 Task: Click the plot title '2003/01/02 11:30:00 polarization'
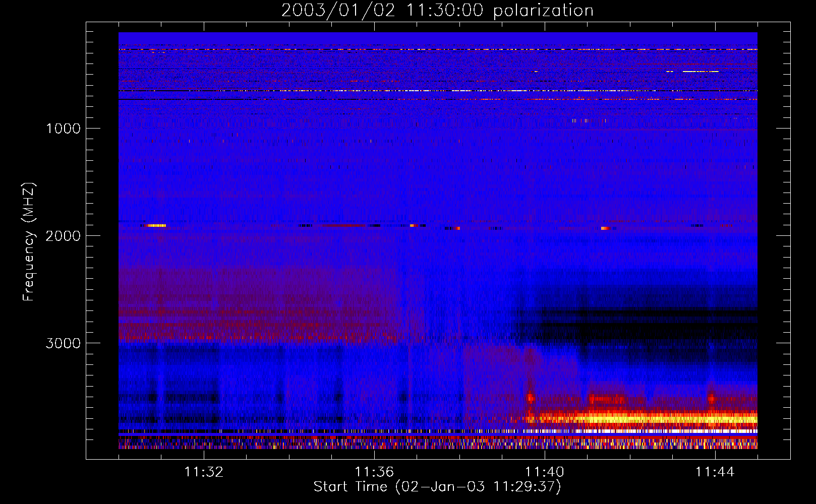tap(437, 11)
